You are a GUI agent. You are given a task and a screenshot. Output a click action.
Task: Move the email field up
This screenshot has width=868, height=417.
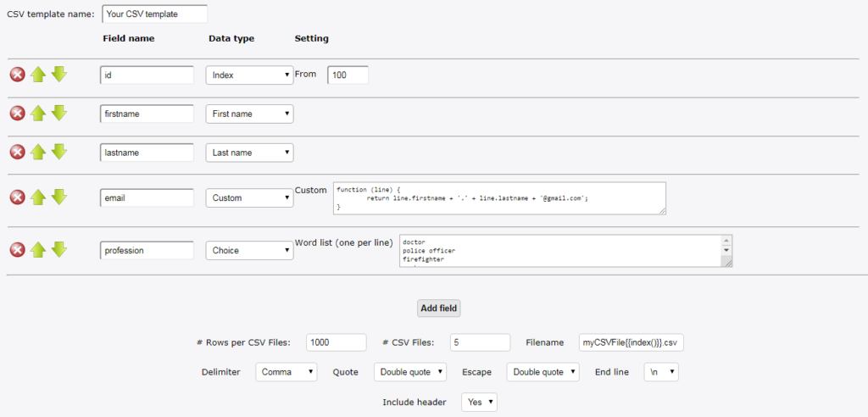37,197
